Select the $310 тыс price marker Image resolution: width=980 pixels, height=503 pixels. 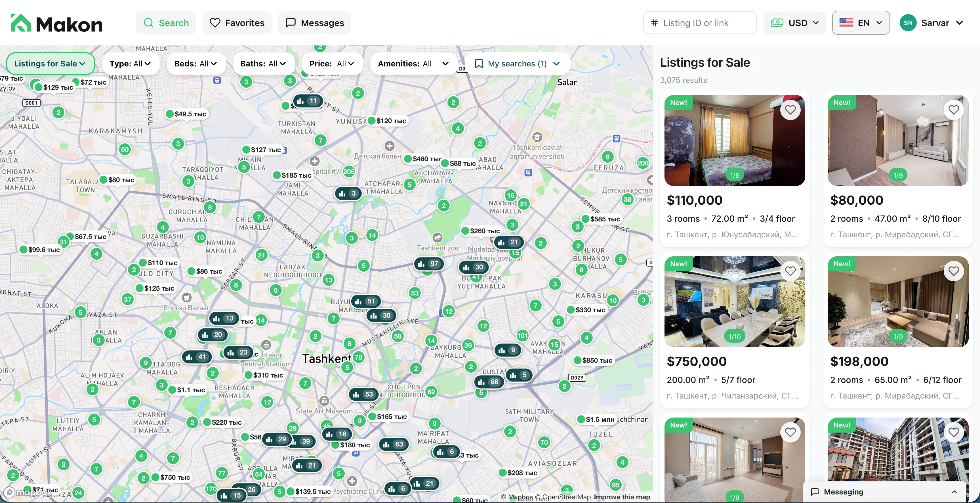(264, 375)
